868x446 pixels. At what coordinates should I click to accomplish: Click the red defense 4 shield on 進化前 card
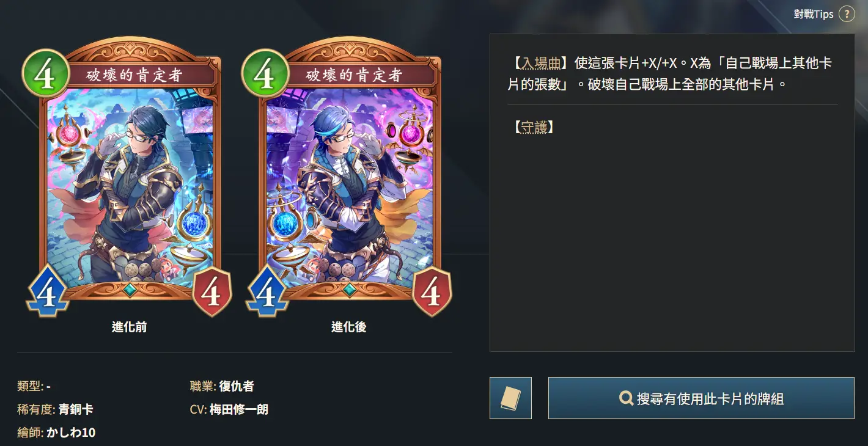(211, 292)
